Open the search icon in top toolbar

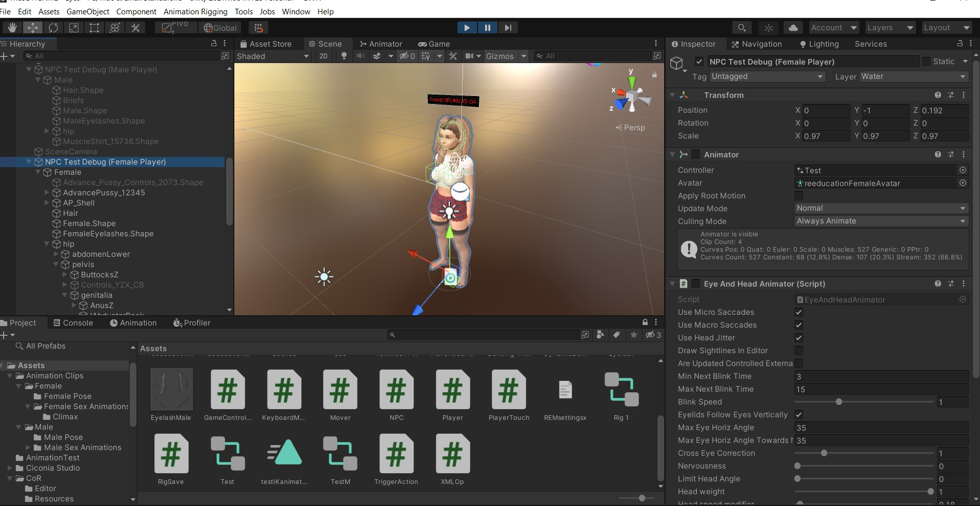[x=742, y=28]
